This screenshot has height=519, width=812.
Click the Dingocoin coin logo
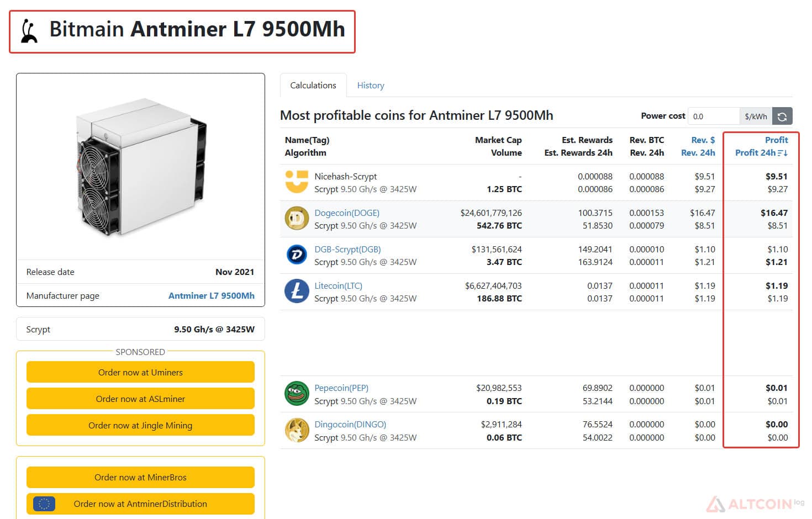297,430
